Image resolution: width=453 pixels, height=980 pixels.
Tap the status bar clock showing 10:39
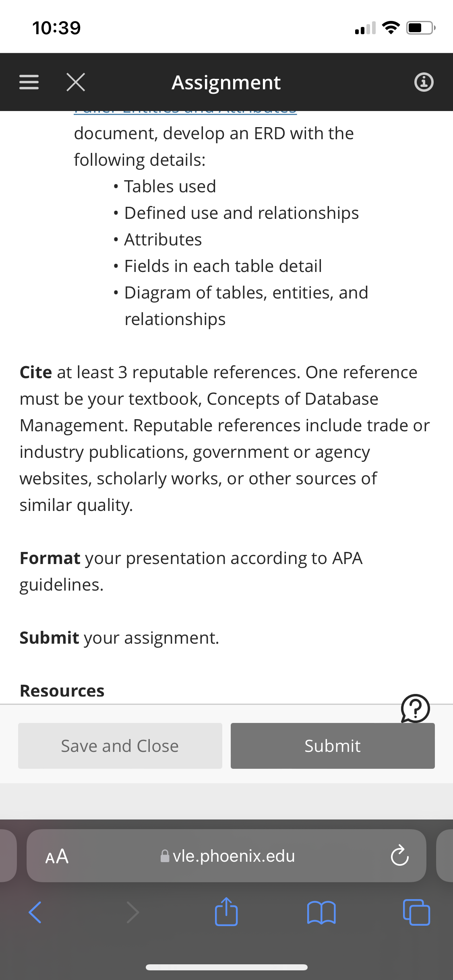click(x=56, y=28)
